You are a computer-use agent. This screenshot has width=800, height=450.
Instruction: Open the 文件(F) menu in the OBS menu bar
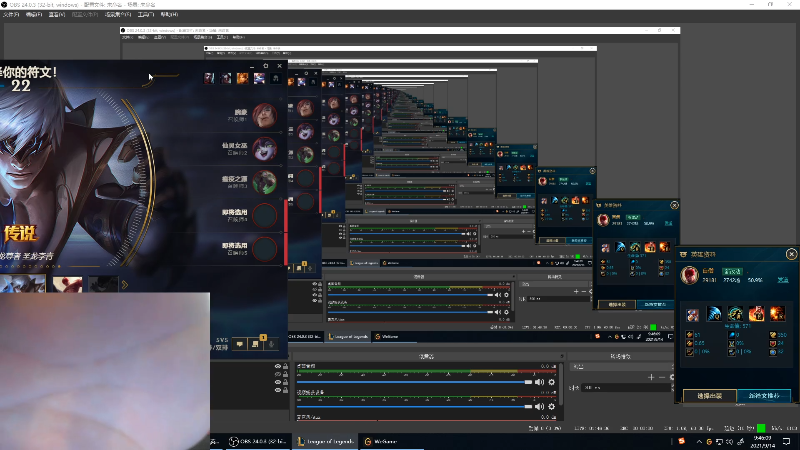coord(11,15)
